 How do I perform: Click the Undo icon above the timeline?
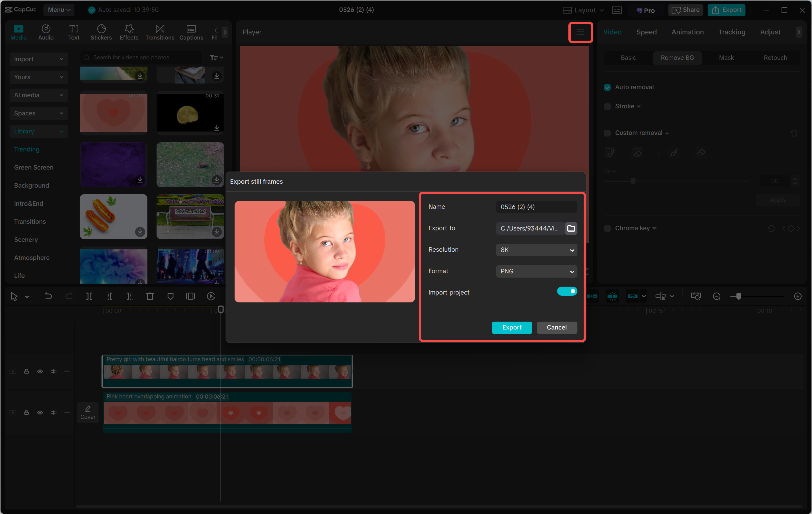tap(48, 296)
